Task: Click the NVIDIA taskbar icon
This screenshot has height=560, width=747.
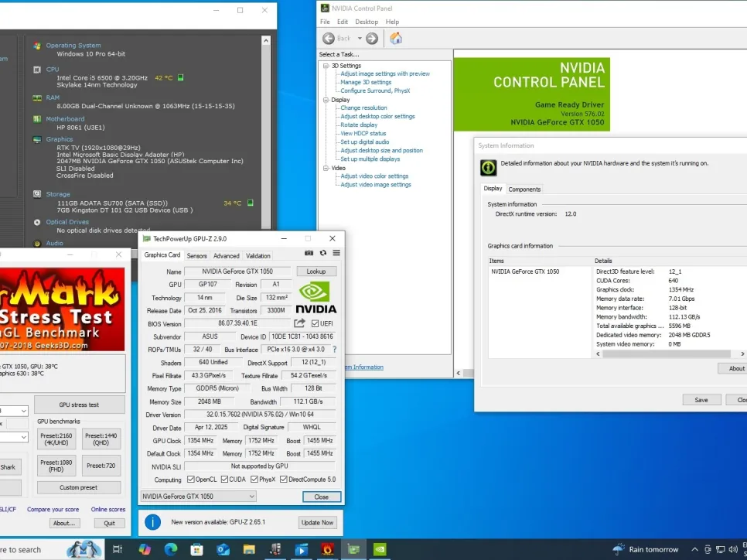Action: [x=380, y=549]
